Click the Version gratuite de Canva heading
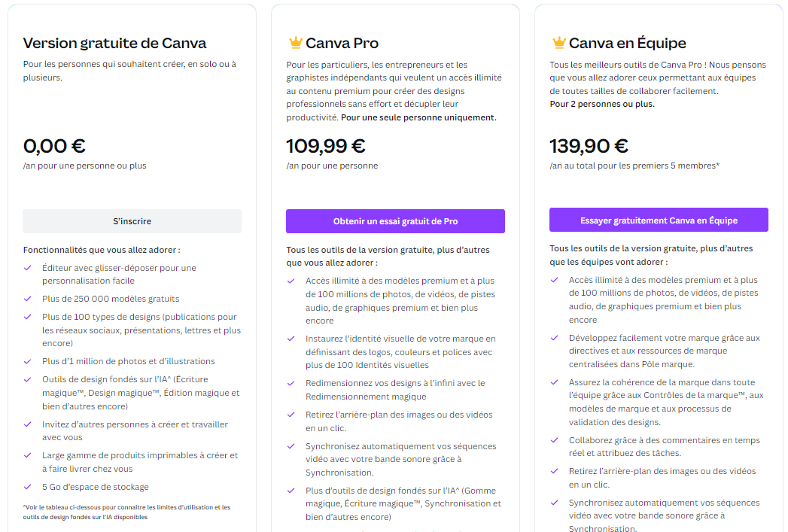 114,43
